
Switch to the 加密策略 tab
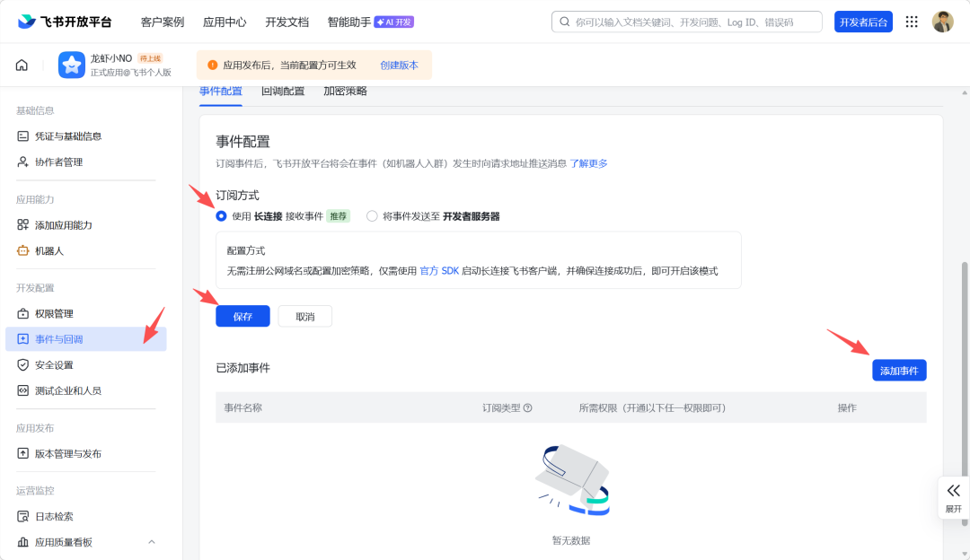click(x=345, y=92)
